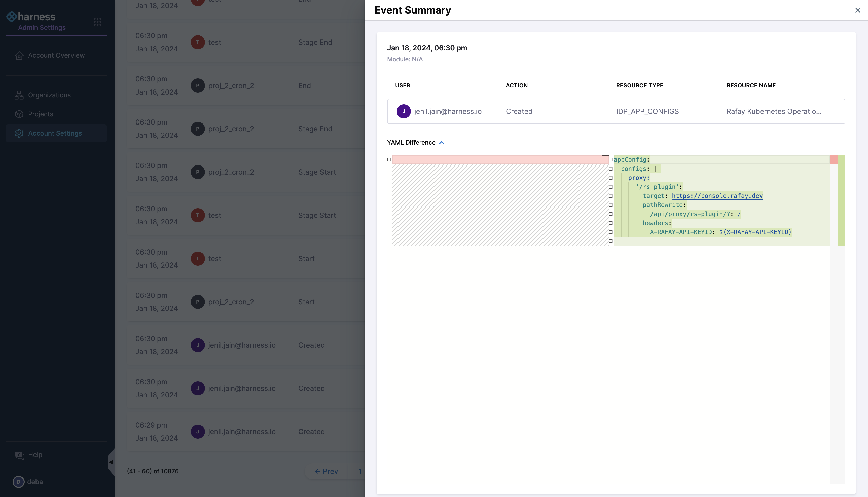Close the Event Summary panel
Image resolution: width=868 pixels, height=497 pixels.
(x=857, y=10)
